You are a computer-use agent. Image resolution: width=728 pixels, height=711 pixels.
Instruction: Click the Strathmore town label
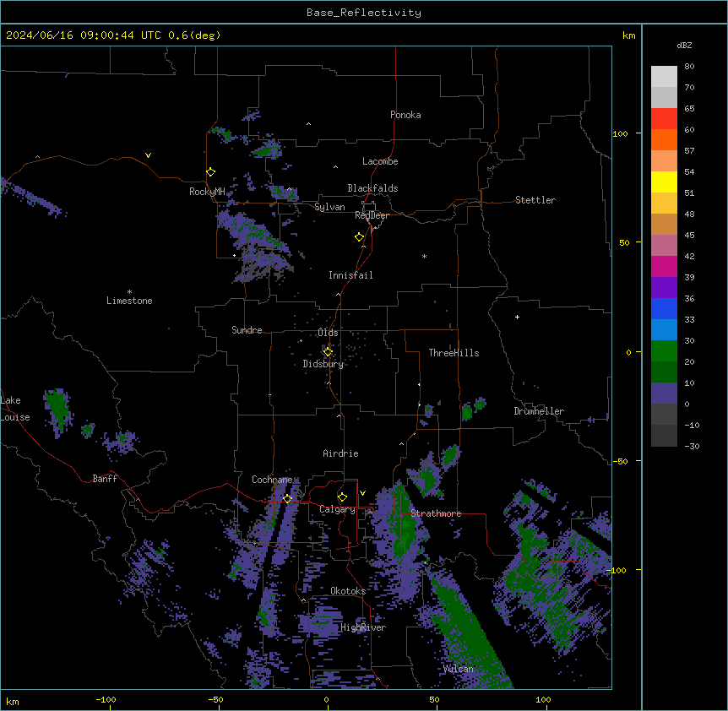pos(436,513)
